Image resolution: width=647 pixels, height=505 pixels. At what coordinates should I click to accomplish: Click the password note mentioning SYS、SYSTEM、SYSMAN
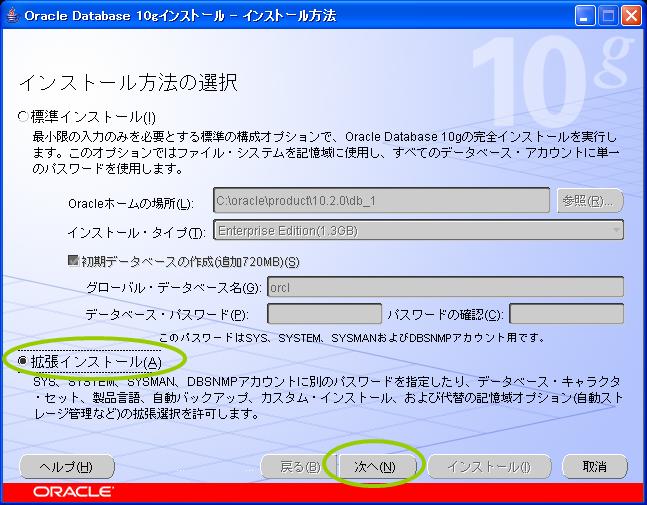351,338
